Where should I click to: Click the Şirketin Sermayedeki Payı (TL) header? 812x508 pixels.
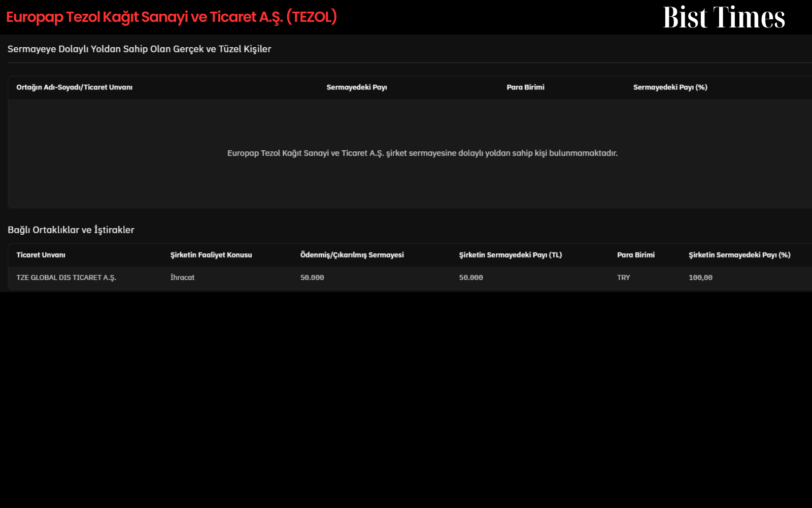point(511,255)
